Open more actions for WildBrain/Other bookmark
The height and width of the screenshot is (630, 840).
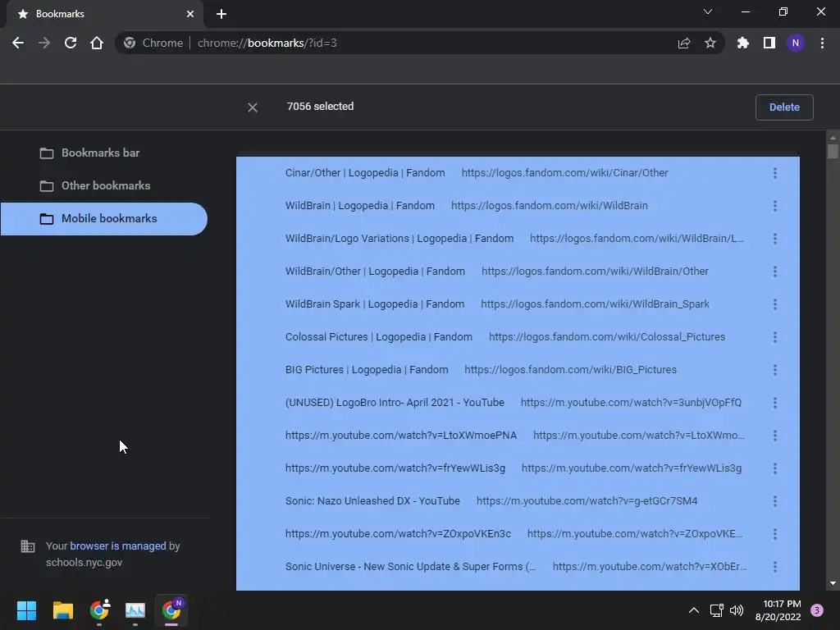774,272
